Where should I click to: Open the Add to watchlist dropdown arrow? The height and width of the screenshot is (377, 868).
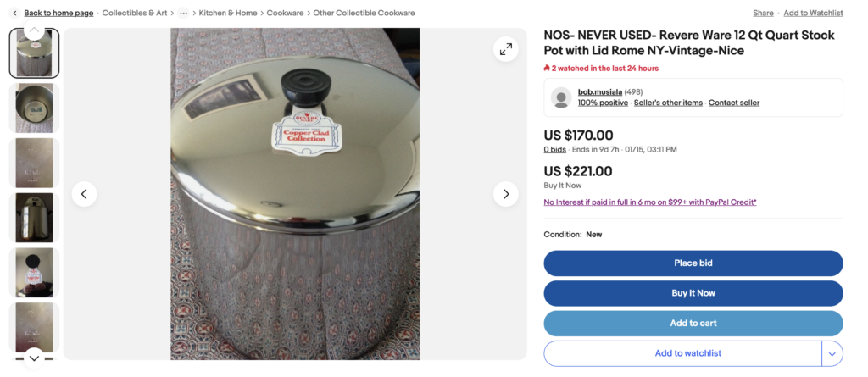pyautogui.click(x=832, y=353)
